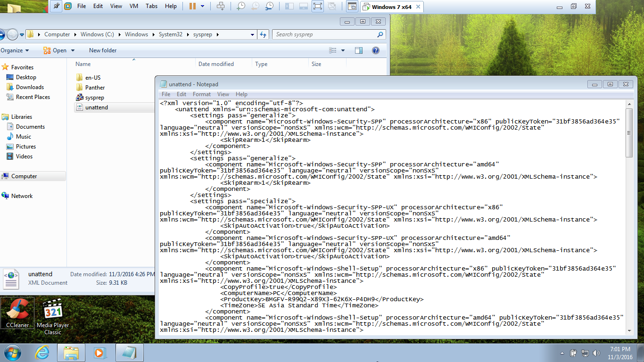The height and width of the screenshot is (362, 644).
Task: Click New folder in Explorer toolbar
Action: click(103, 50)
